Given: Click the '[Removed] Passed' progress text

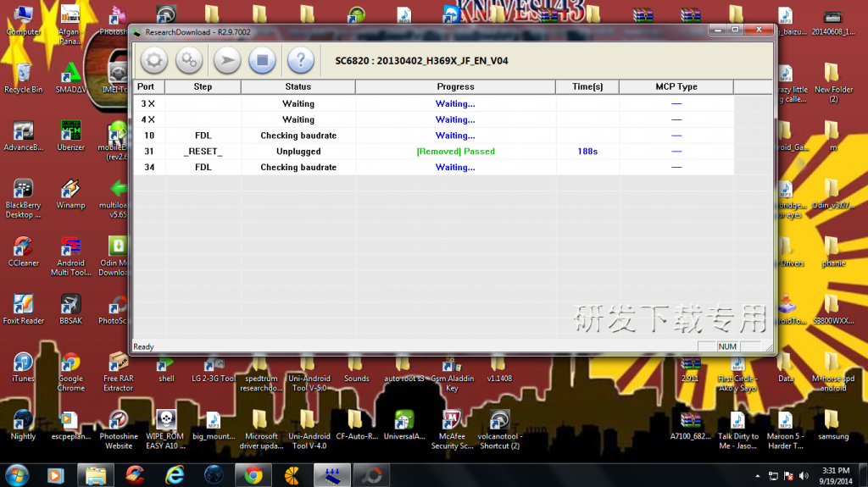Looking at the screenshot, I should point(455,152).
